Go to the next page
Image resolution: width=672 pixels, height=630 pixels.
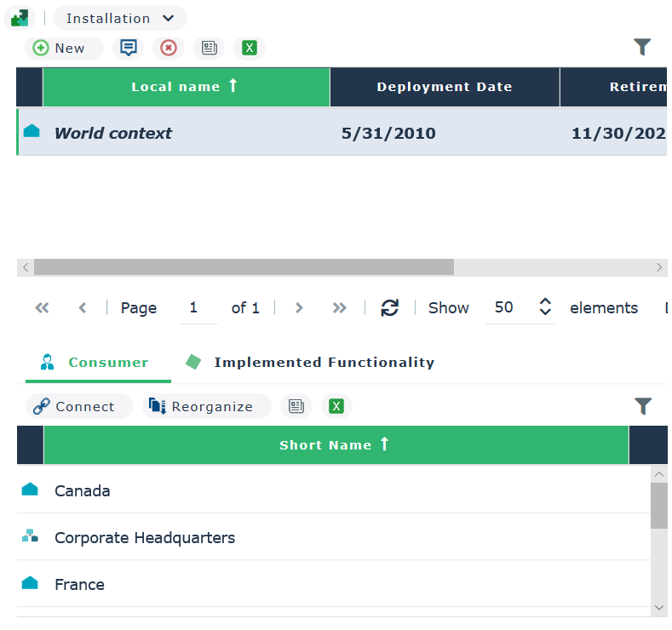tap(299, 308)
